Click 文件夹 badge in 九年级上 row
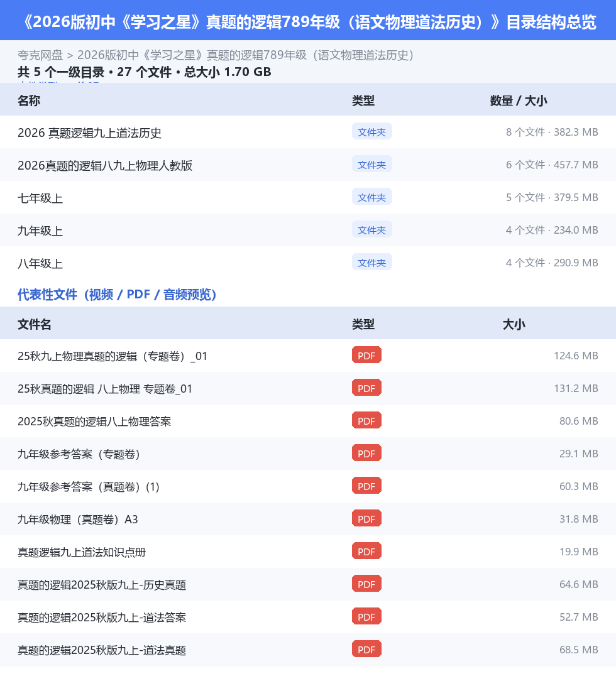 click(x=371, y=230)
